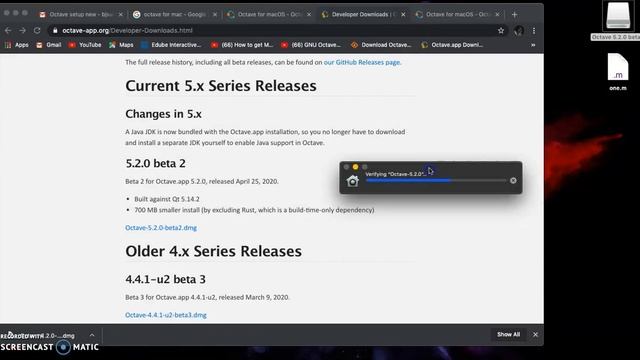Click the disk image icon in verify dialog

click(x=353, y=180)
